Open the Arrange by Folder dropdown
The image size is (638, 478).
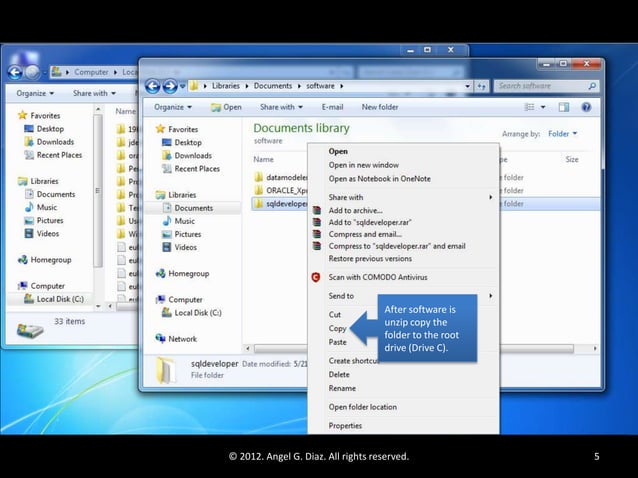tap(562, 134)
